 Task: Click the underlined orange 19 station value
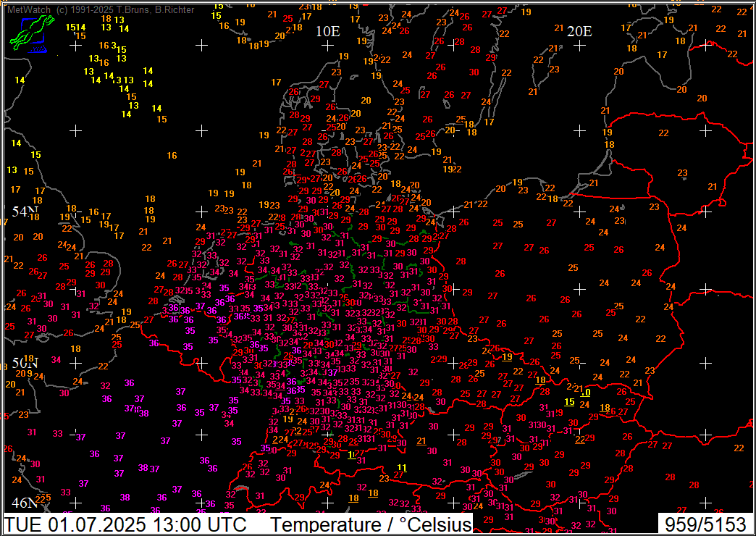507,357
